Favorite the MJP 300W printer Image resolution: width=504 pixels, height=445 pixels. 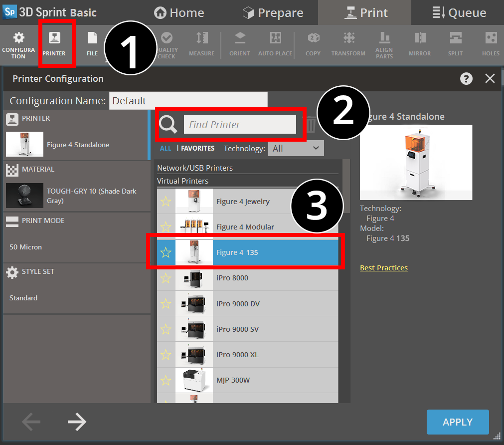pyautogui.click(x=166, y=380)
